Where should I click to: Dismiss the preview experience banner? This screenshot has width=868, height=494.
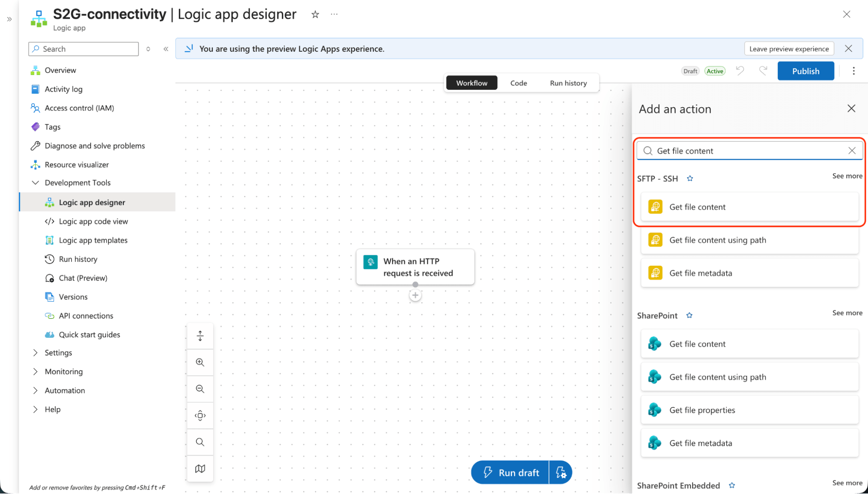[848, 49]
